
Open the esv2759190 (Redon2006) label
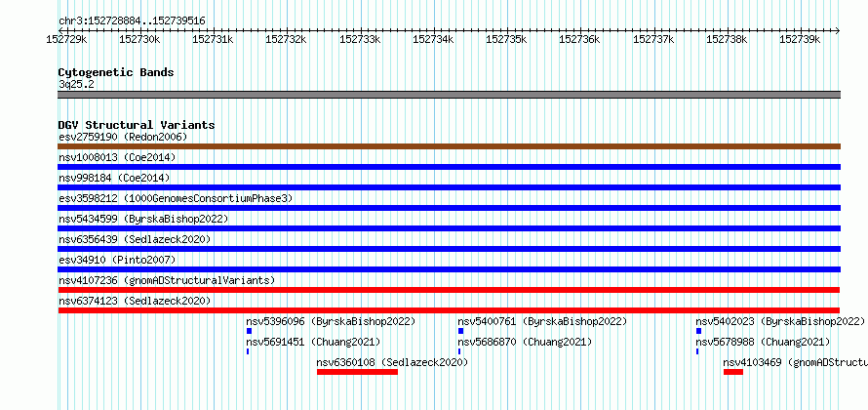click(x=124, y=137)
